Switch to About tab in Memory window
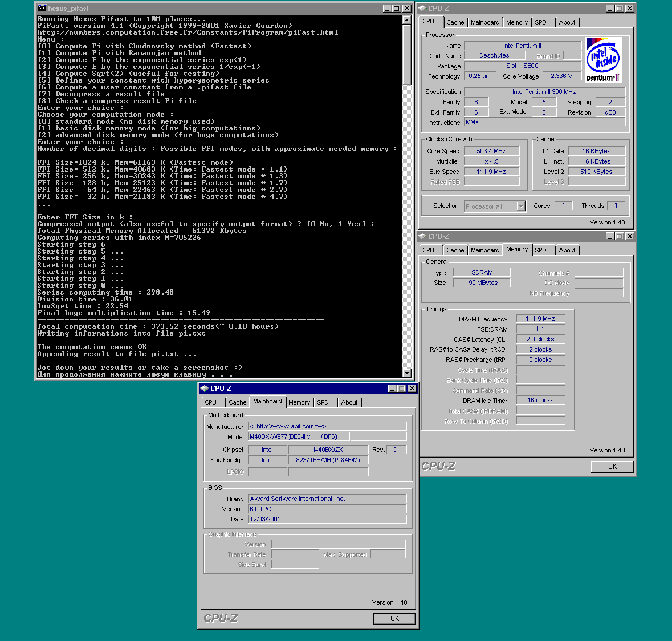Screen dimensions: 672x641 click(x=567, y=250)
